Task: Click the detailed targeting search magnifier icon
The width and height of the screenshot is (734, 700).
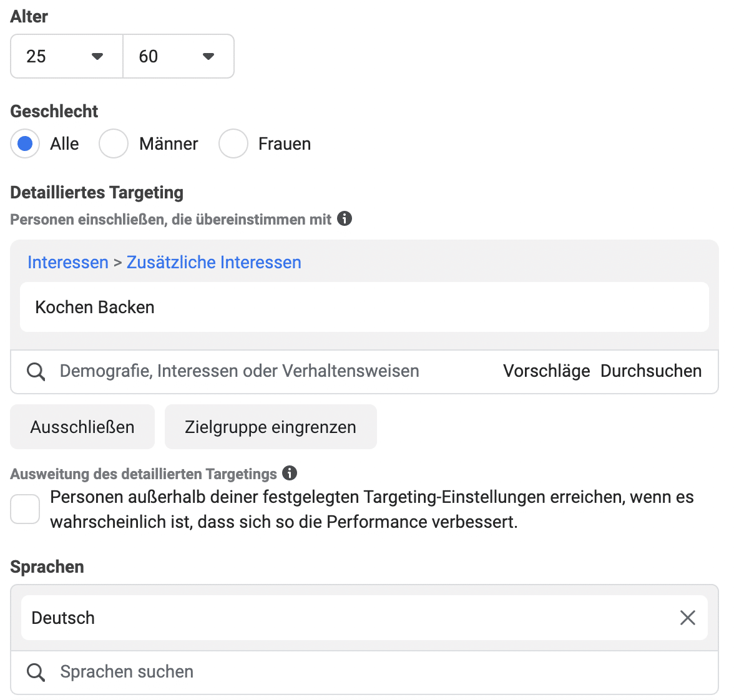Action: (36, 372)
